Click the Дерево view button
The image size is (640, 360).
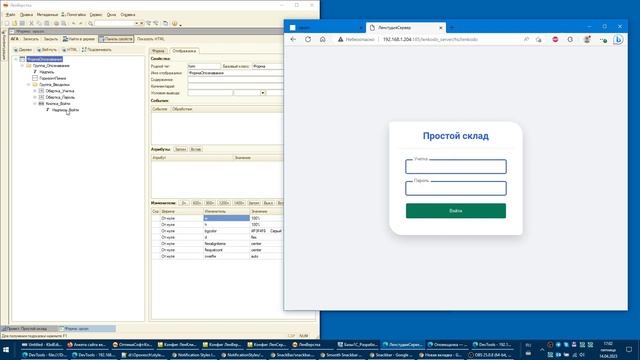(x=23, y=50)
